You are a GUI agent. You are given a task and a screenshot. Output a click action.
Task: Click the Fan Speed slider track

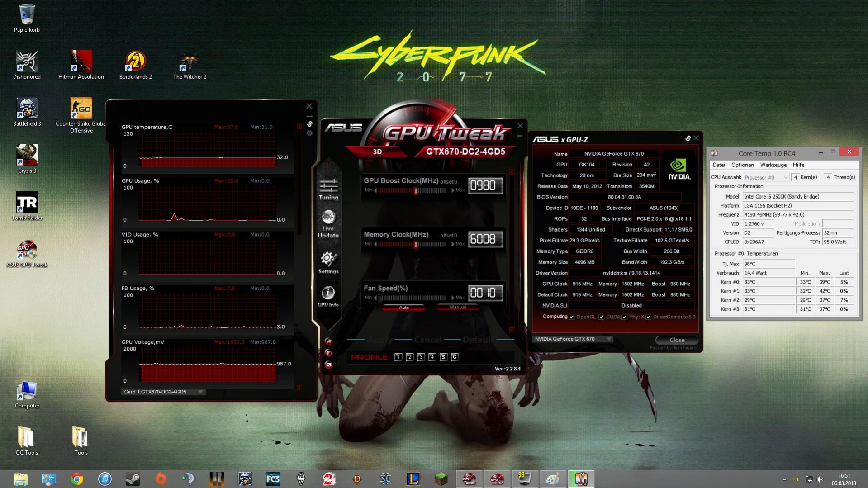click(x=413, y=298)
